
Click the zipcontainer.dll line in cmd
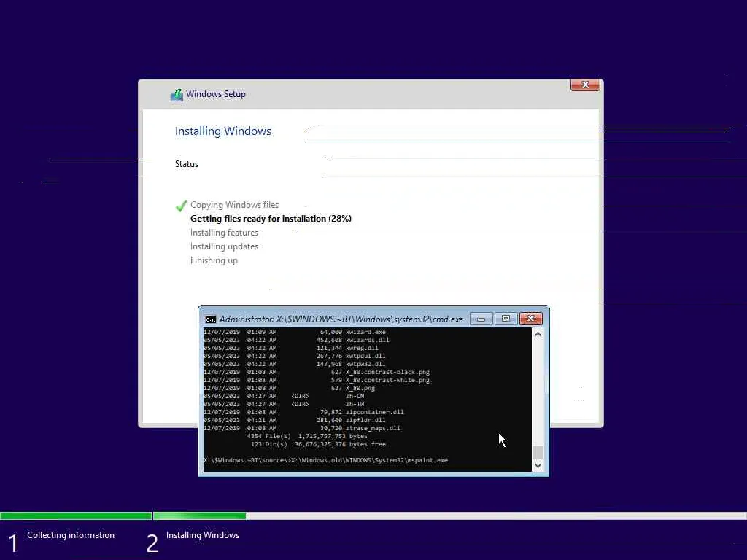click(x=303, y=413)
